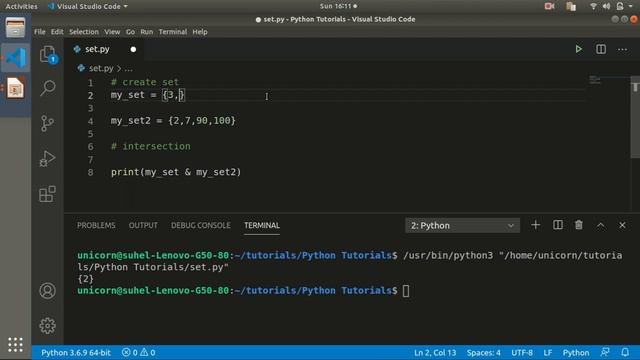Click the minimap code preview
This screenshot has height=360, width=640.
(595, 80)
